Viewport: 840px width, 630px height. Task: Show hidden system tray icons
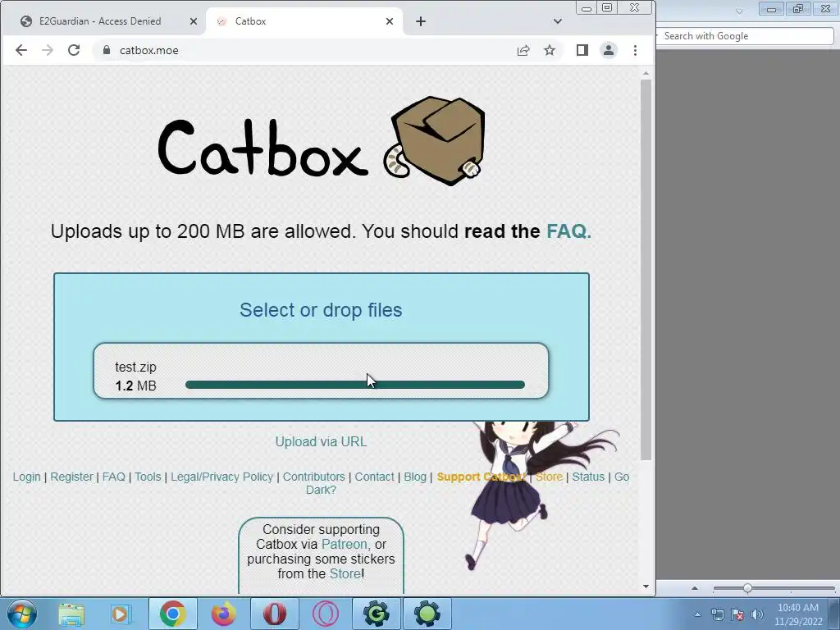tap(697, 614)
